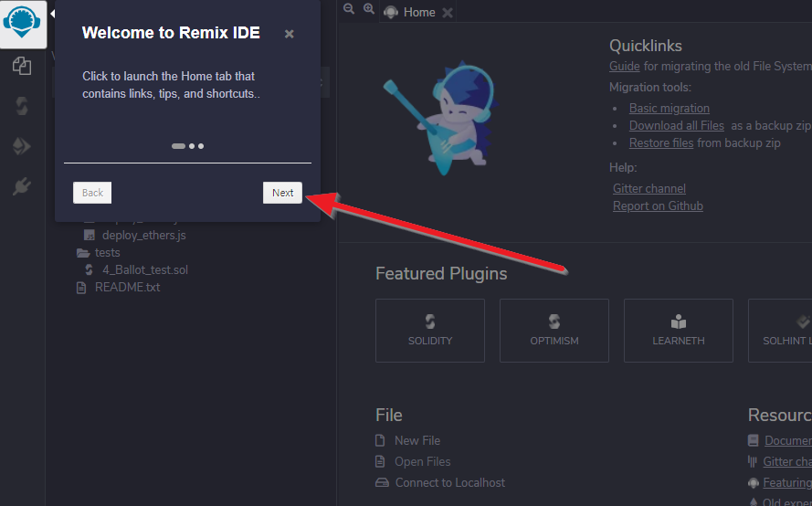Open the Deploy & run Ethereum icon
The image size is (812, 506).
tap(22, 146)
